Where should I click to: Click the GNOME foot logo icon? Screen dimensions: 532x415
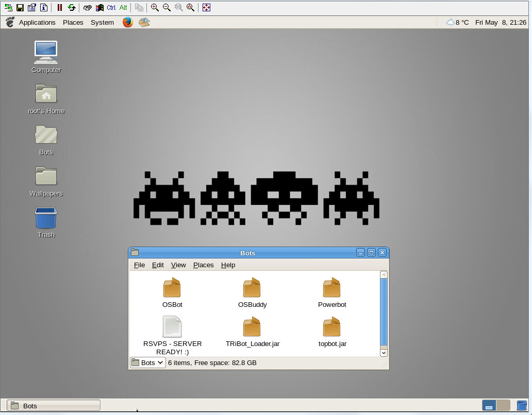[x=10, y=22]
